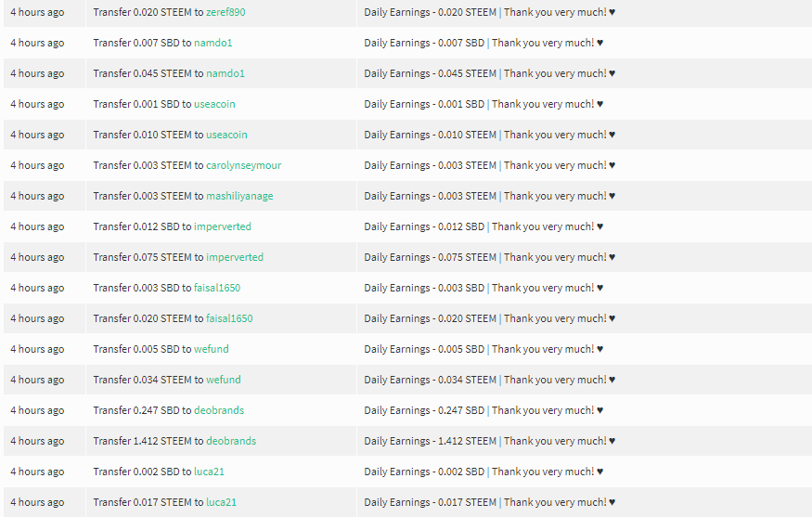The width and height of the screenshot is (812, 517).
Task: Select memo text 'Daily Earnings - 0.247 SBD'
Action: pos(424,409)
